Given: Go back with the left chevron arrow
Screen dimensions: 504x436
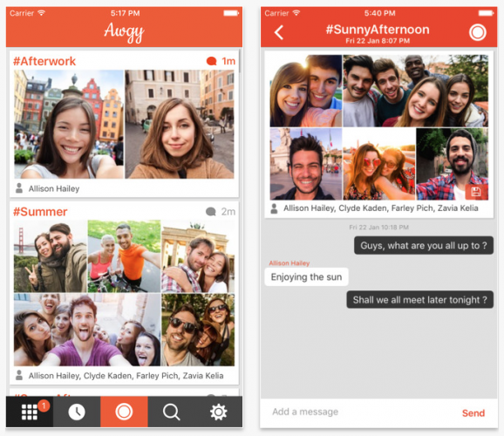Looking at the screenshot, I should click(279, 32).
